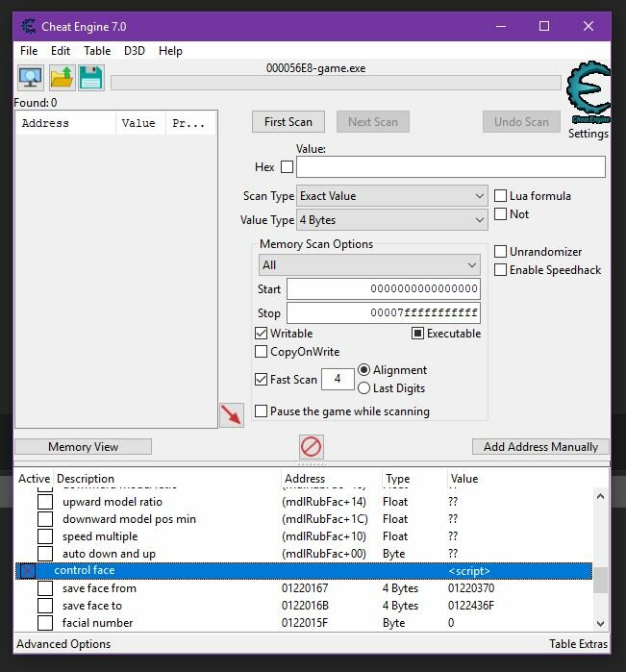
Task: Save the table using the floppy disk icon
Action: coord(91,78)
